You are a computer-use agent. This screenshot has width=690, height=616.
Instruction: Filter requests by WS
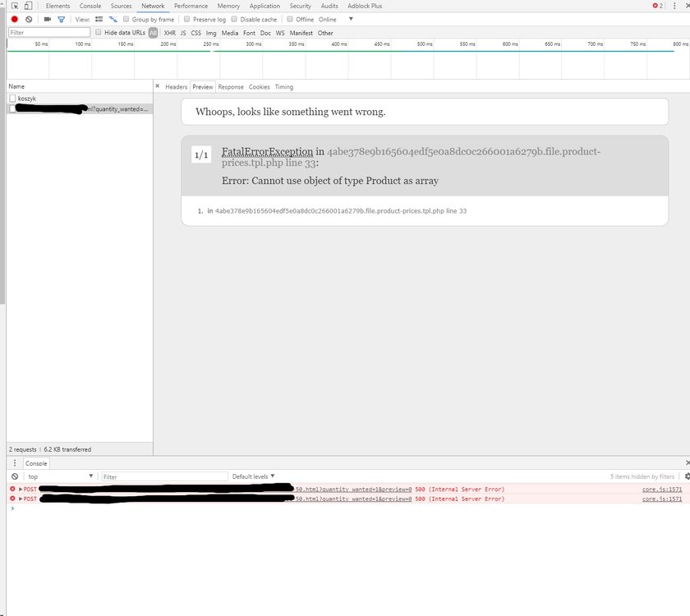pyautogui.click(x=280, y=33)
